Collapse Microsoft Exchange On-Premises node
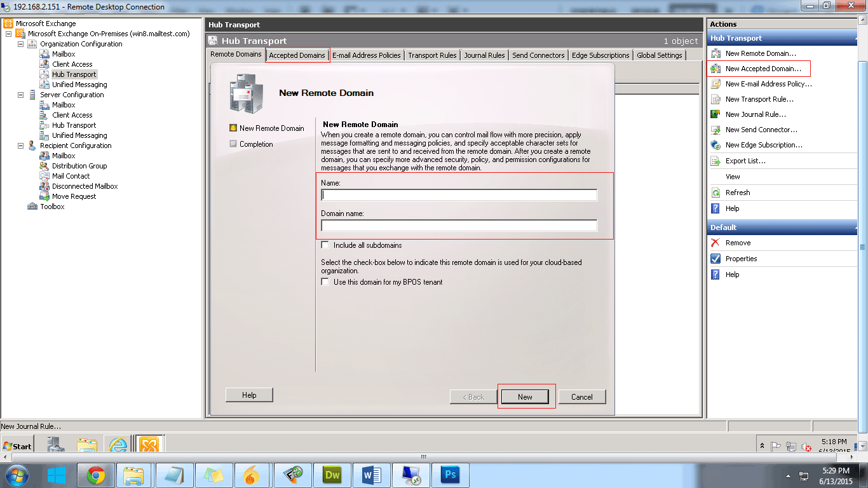 coord(8,34)
